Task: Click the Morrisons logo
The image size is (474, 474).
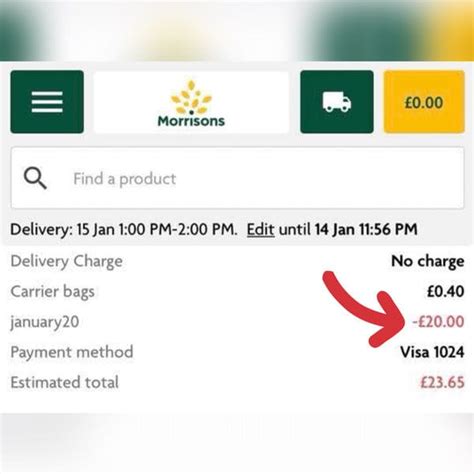Action: pos(191,102)
